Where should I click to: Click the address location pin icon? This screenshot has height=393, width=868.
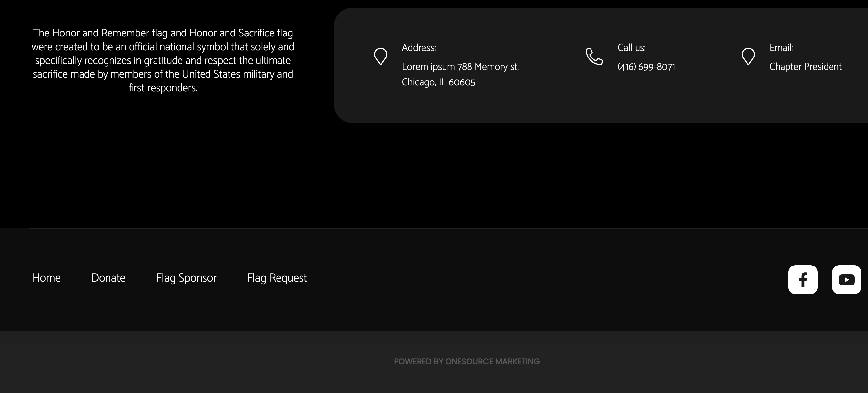point(380,57)
